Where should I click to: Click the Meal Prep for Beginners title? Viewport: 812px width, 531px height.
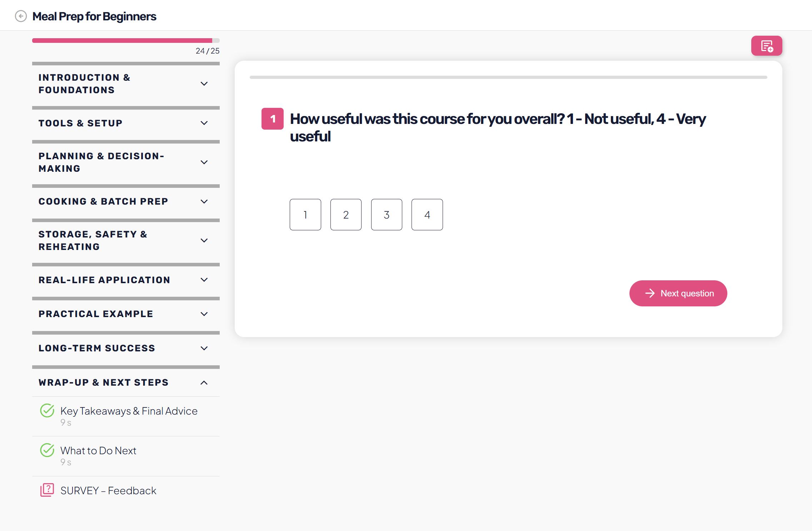tap(94, 16)
